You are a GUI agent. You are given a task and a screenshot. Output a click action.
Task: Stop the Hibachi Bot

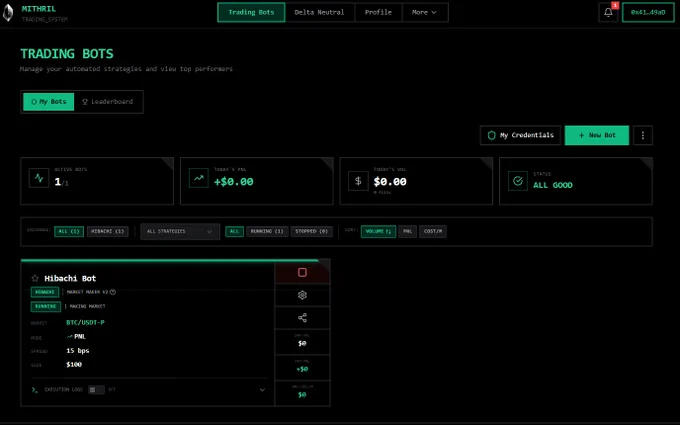302,272
